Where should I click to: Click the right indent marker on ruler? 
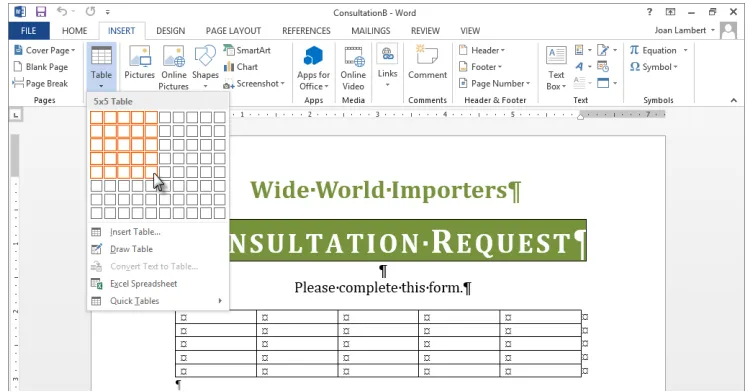580,117
